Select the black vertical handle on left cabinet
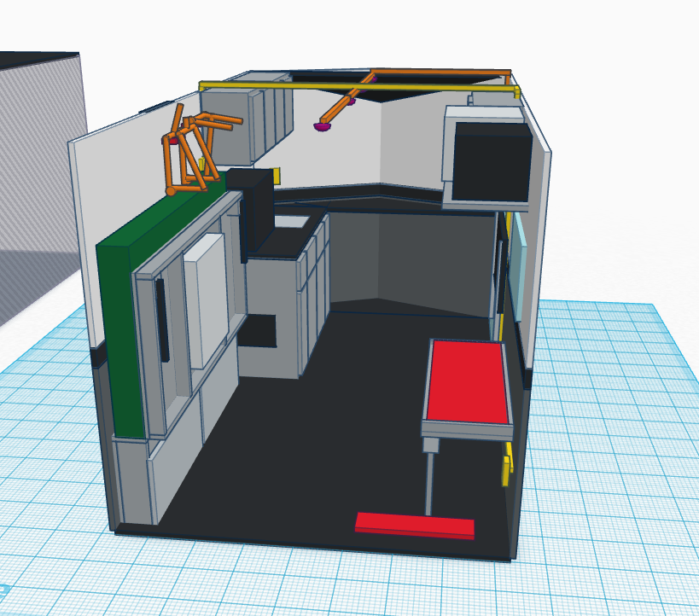 (x=162, y=320)
